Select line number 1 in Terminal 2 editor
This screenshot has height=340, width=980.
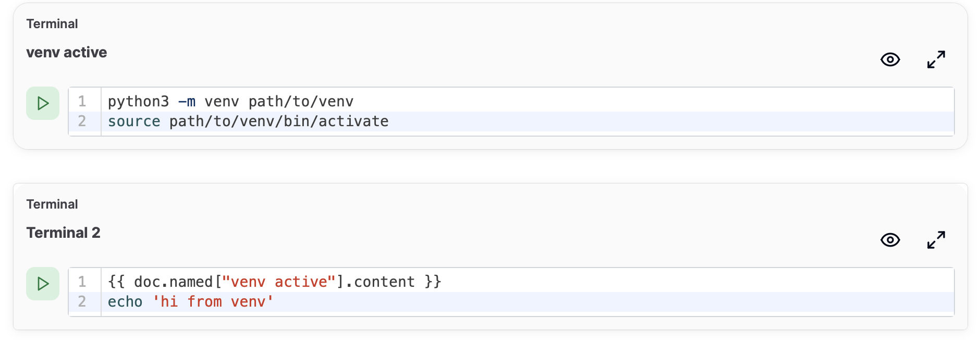(x=82, y=282)
